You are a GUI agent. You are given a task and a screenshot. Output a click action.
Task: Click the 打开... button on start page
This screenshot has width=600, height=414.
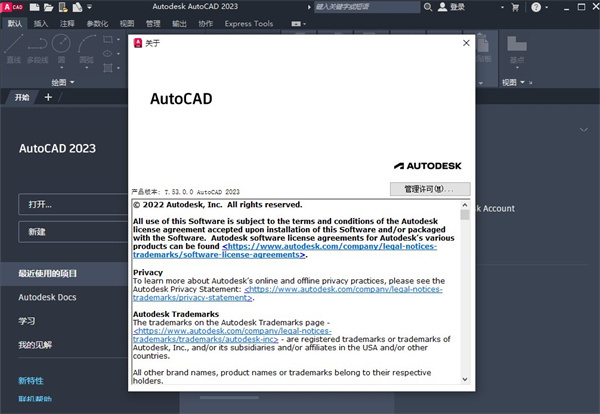coord(73,204)
